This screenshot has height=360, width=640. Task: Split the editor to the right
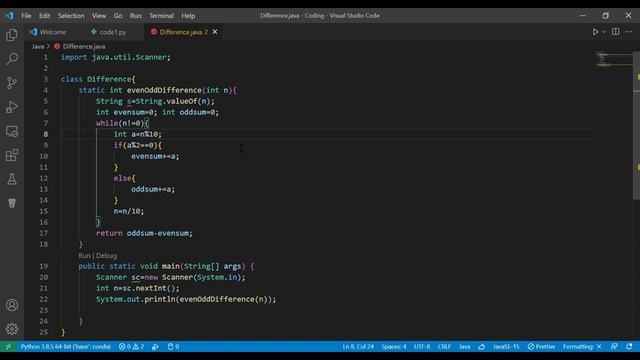[616, 32]
